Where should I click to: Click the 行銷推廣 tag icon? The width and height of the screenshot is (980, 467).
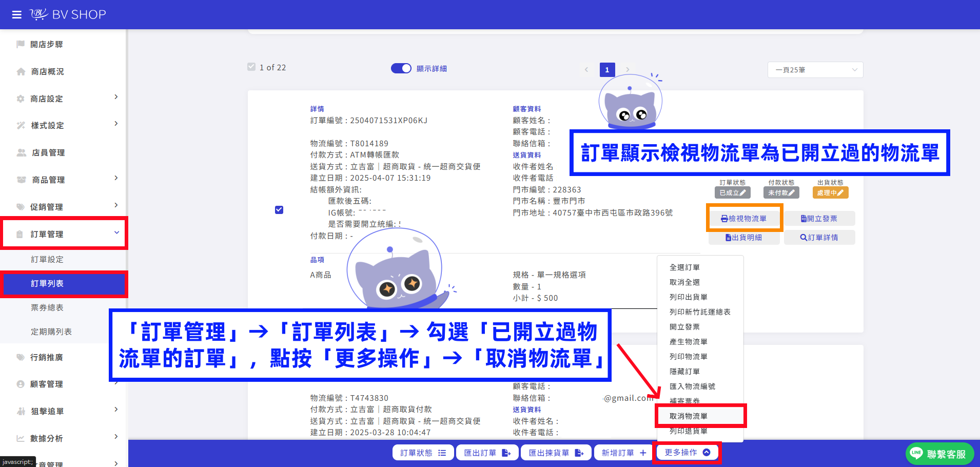click(21, 357)
